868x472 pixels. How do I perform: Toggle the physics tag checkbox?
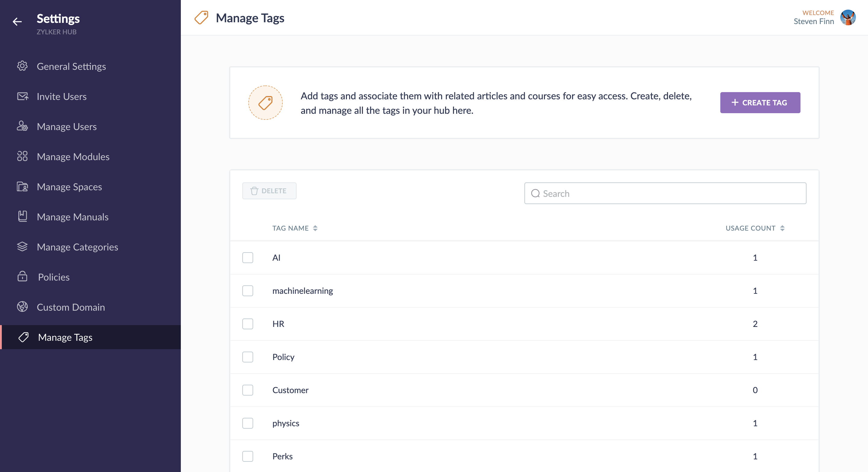248,423
